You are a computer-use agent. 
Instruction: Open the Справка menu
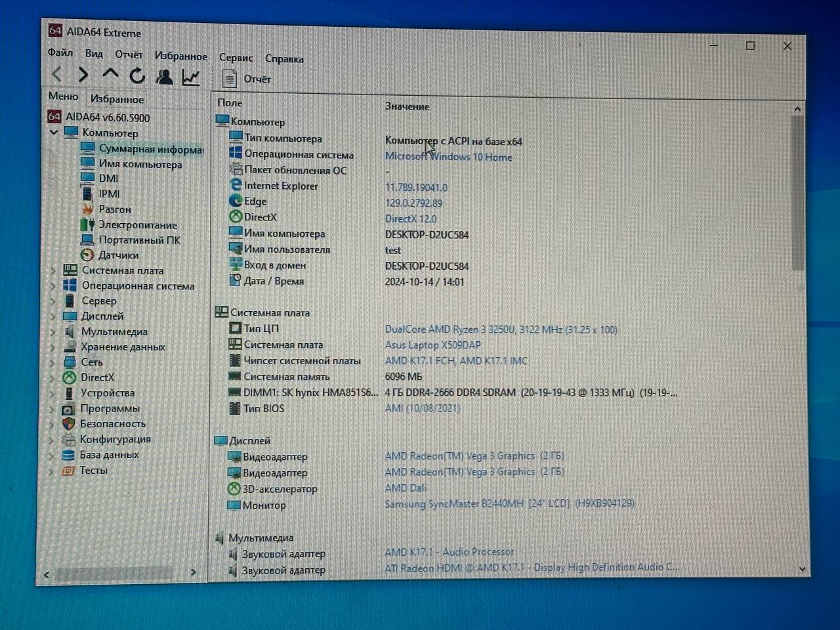tap(284, 58)
